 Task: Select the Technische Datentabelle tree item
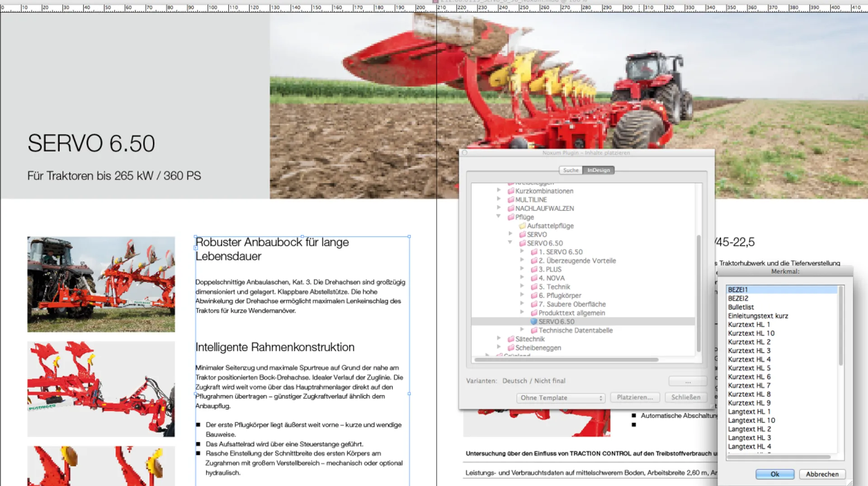576,330
